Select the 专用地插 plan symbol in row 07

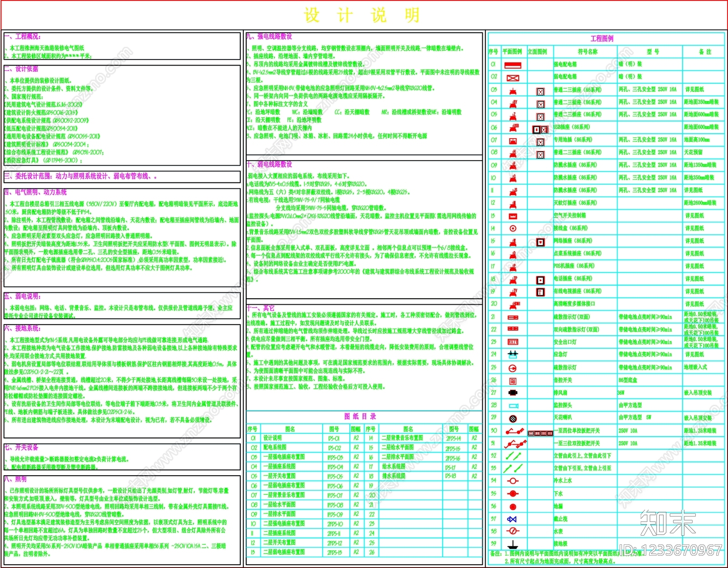tap(513, 141)
